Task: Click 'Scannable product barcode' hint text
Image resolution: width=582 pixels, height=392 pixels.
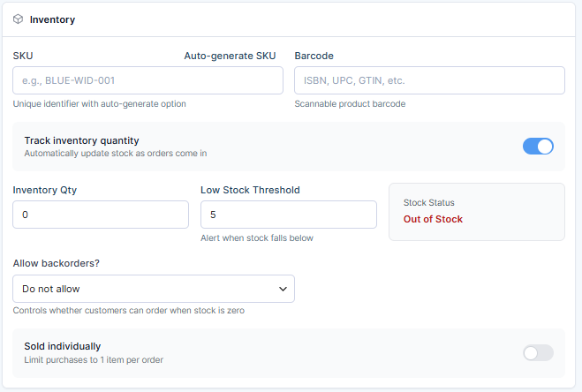Action: tap(350, 104)
